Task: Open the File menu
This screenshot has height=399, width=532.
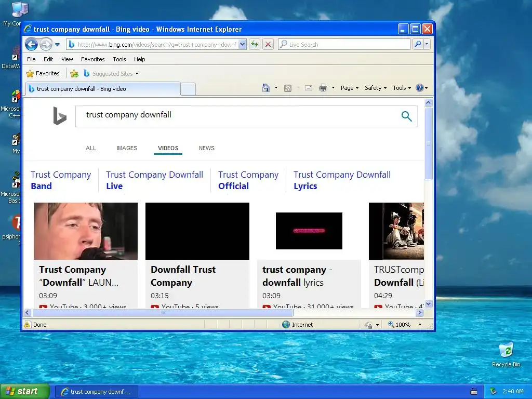Action: coord(31,59)
